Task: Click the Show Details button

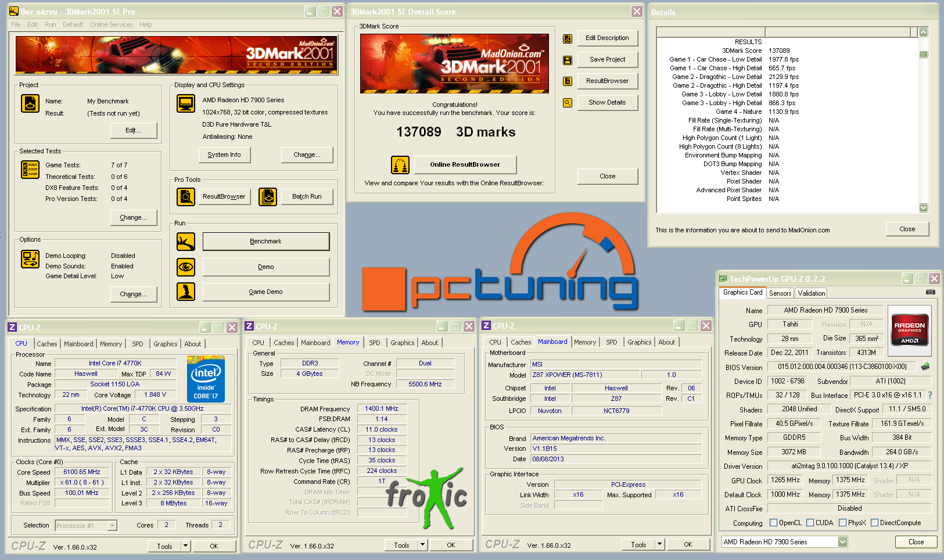Action: (608, 103)
